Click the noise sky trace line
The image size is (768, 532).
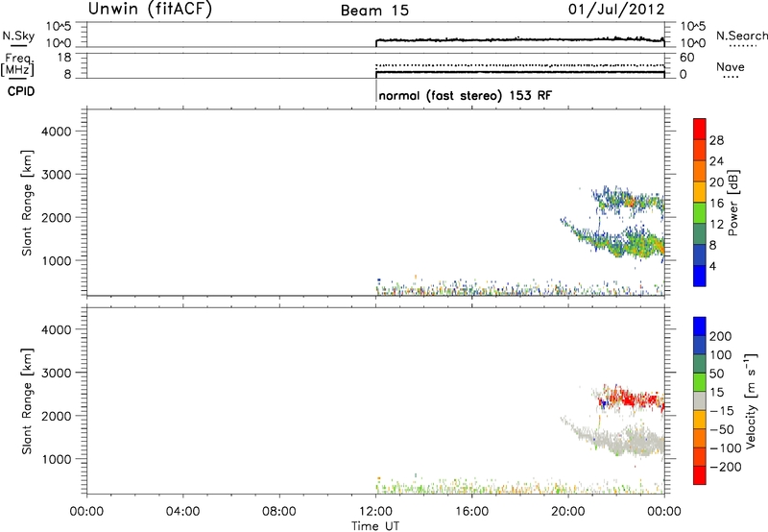pos(520,39)
